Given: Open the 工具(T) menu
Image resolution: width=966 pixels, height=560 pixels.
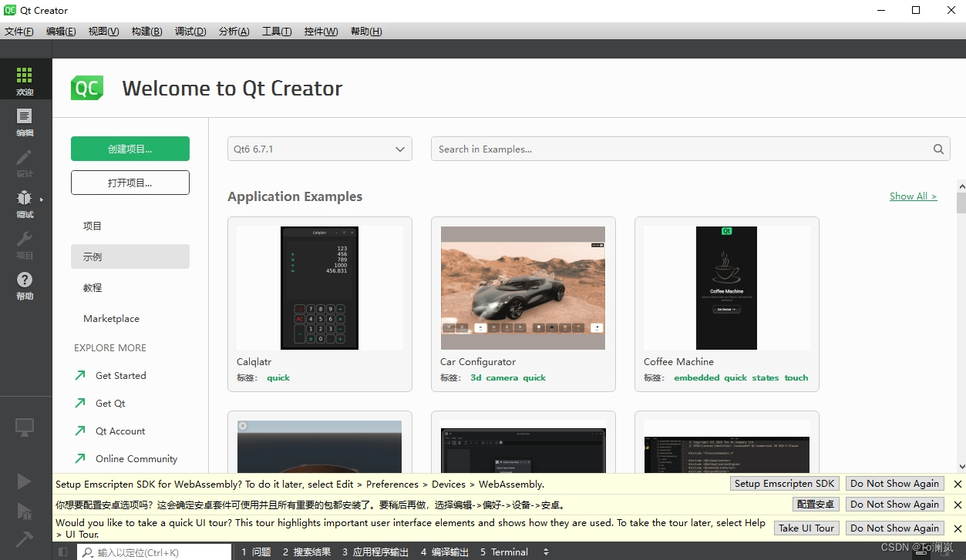Looking at the screenshot, I should tap(277, 32).
